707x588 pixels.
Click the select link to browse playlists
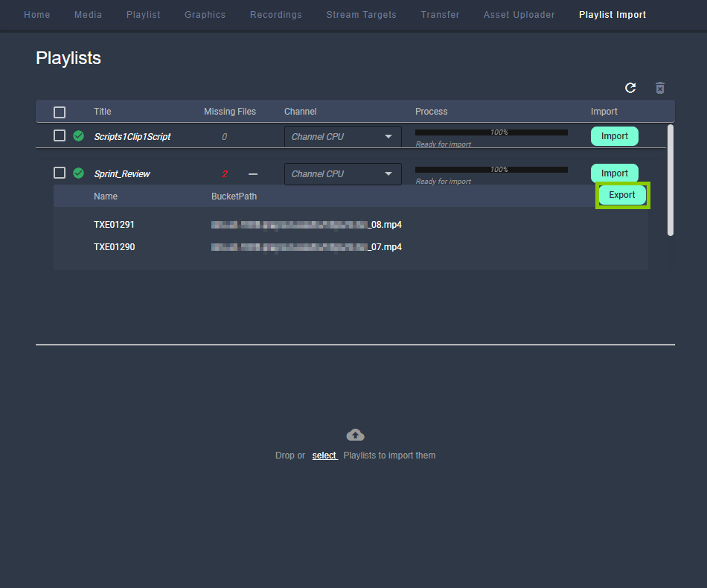324,456
